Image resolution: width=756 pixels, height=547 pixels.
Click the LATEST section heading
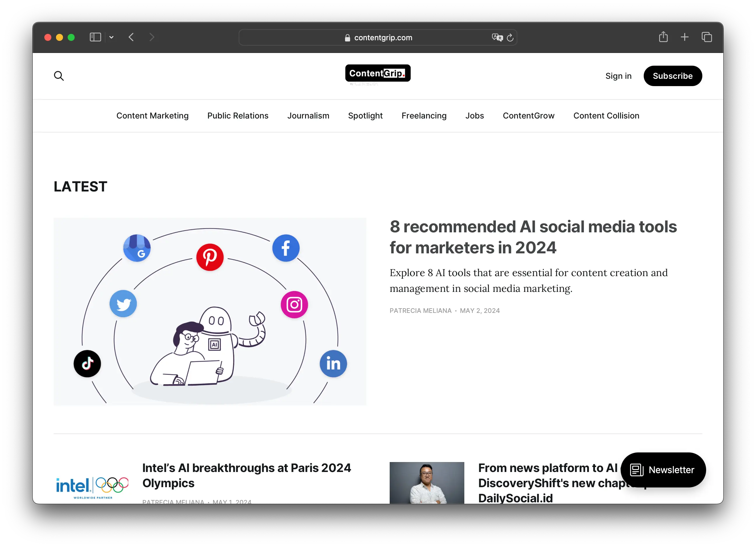coord(80,187)
